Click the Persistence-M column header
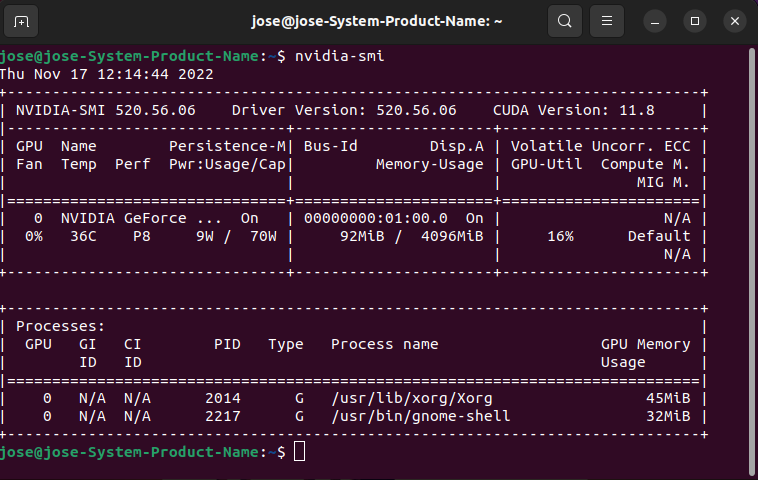The height and width of the screenshot is (480, 758). tap(227, 146)
